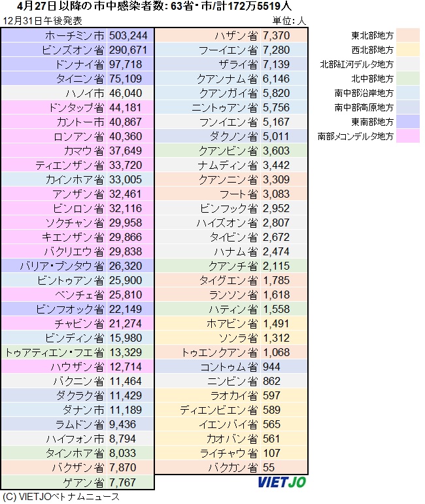
Task: Click the ロンアン省 row name
Action: (x=79, y=137)
